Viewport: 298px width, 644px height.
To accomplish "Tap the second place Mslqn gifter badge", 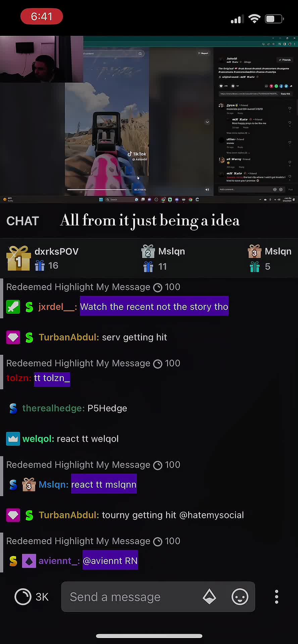I will click(148, 251).
